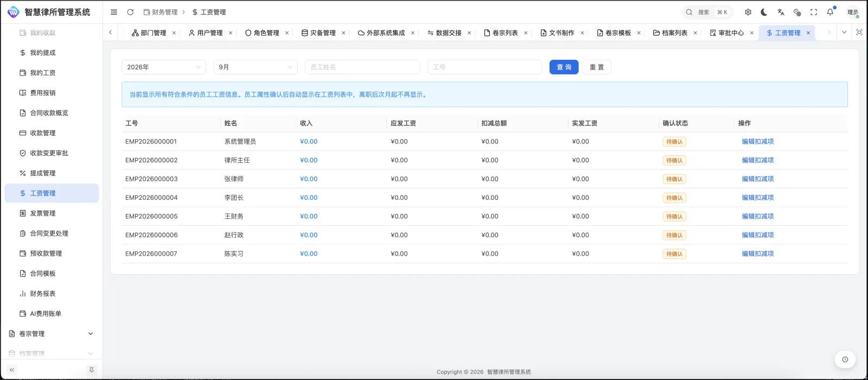The height and width of the screenshot is (380, 868).
Task: Click the 重置 button
Action: coord(597,67)
